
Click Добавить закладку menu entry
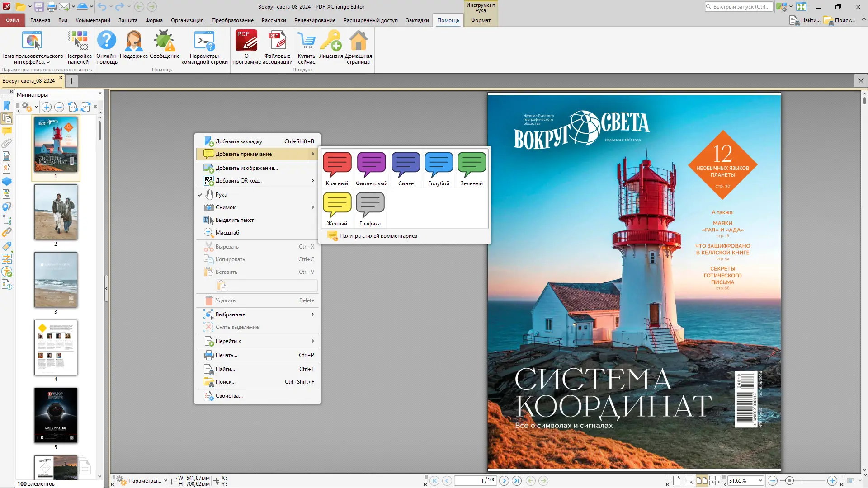pos(238,141)
